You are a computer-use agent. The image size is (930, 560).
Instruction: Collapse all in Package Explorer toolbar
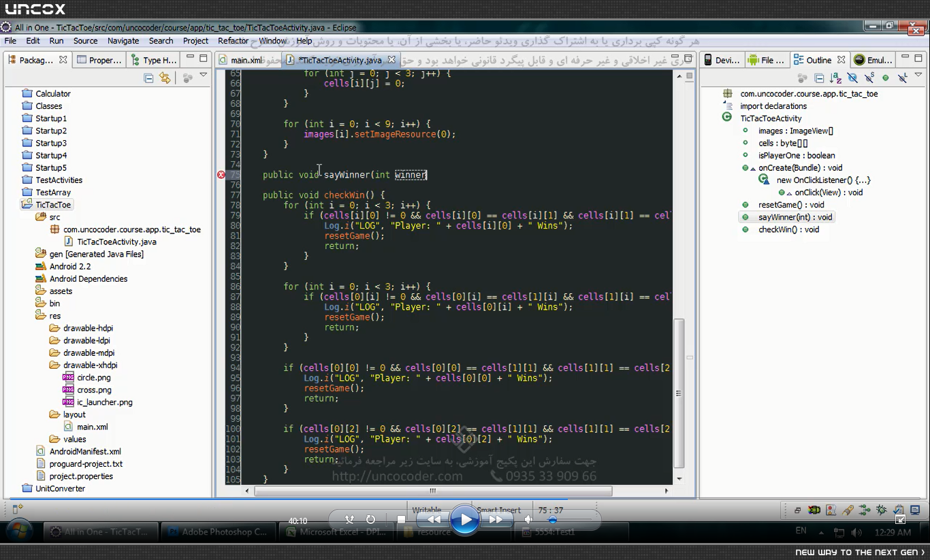[148, 78]
